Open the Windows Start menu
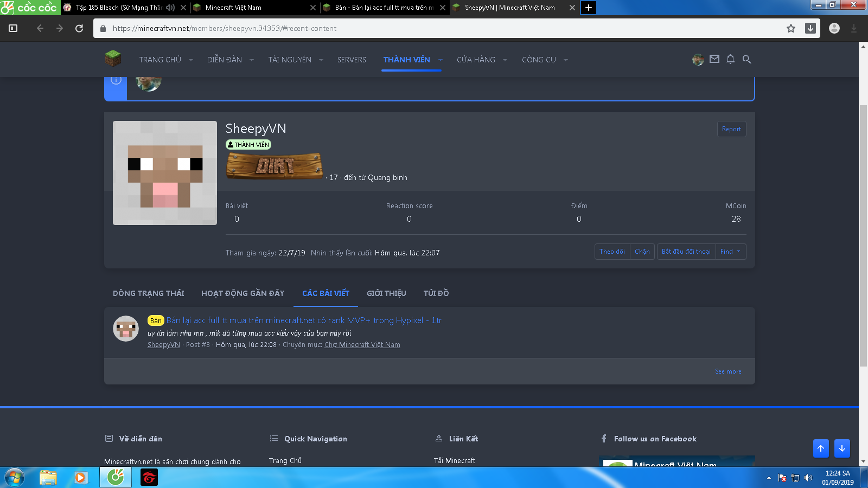 pyautogui.click(x=15, y=478)
